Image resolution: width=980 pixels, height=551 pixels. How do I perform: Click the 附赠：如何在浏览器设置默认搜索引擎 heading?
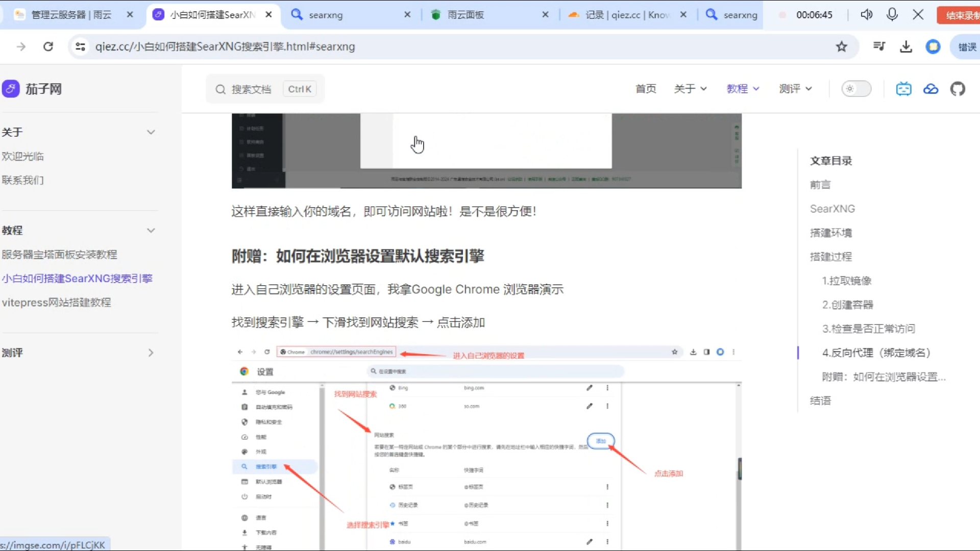358,256
